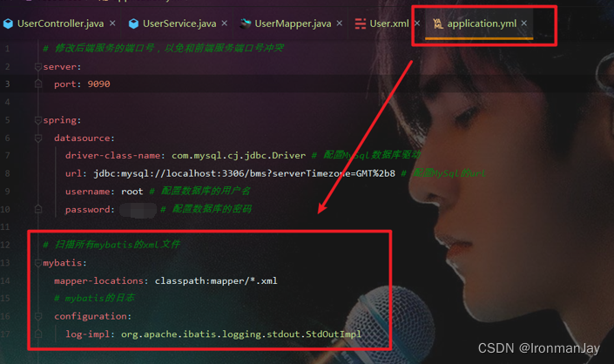Viewport: 614px width, 364px height.
Task: Click fold end marker on log-impl line
Action: 38,334
